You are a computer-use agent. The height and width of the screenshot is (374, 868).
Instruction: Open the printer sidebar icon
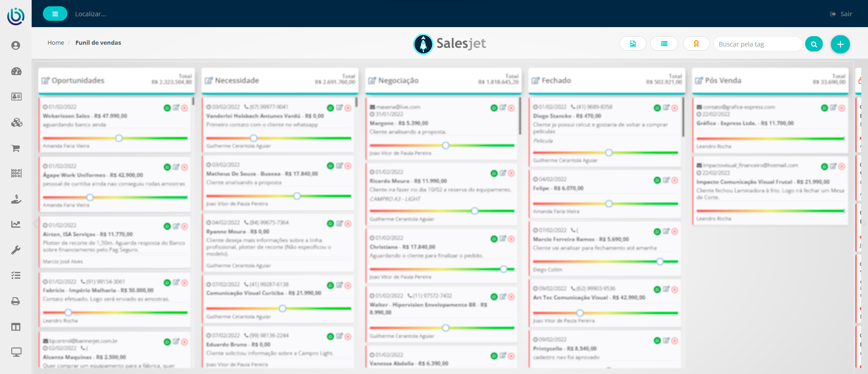[x=16, y=301]
